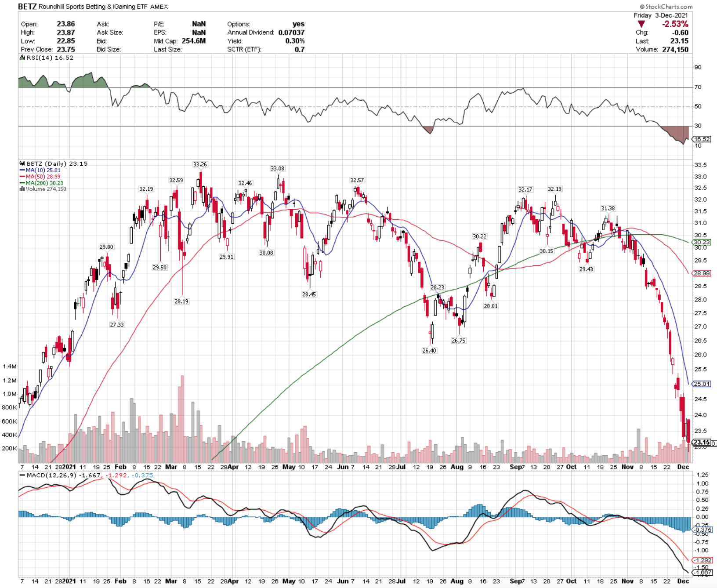This screenshot has height=588, width=717.
Task: Click the 'Friday 3-Dec-2021' date
Action: coord(661,15)
